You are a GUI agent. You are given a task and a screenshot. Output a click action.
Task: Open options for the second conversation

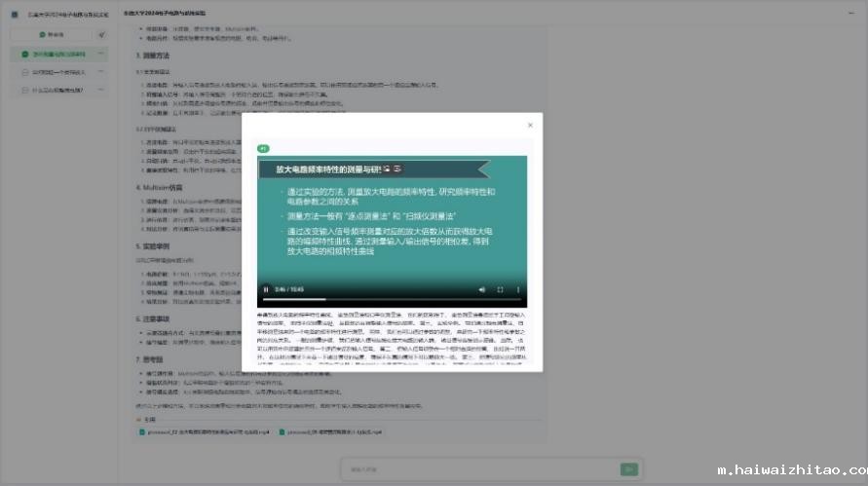(103, 72)
